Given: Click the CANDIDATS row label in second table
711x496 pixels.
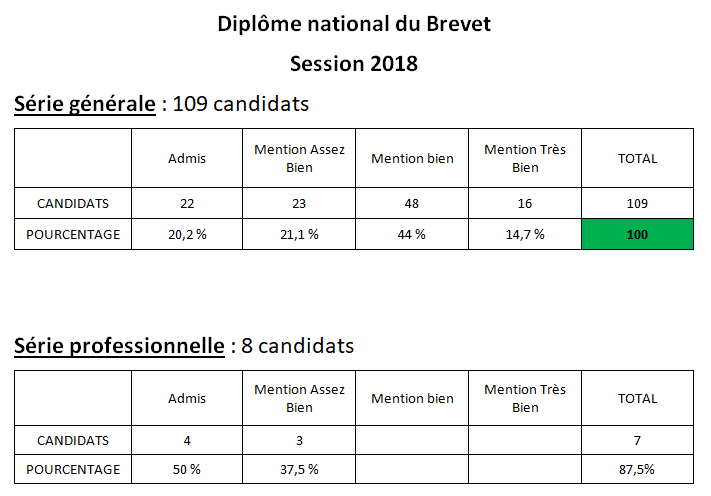Looking at the screenshot, I should pyautogui.click(x=73, y=440).
